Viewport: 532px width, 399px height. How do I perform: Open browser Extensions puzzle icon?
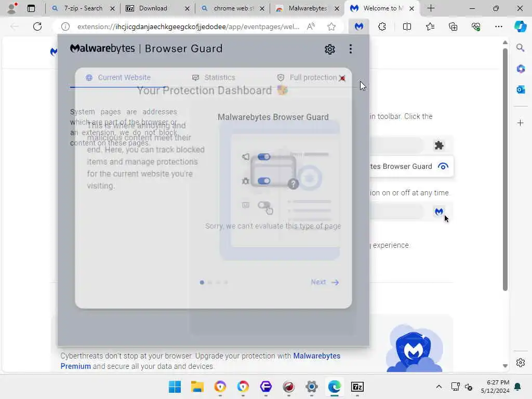pyautogui.click(x=382, y=26)
